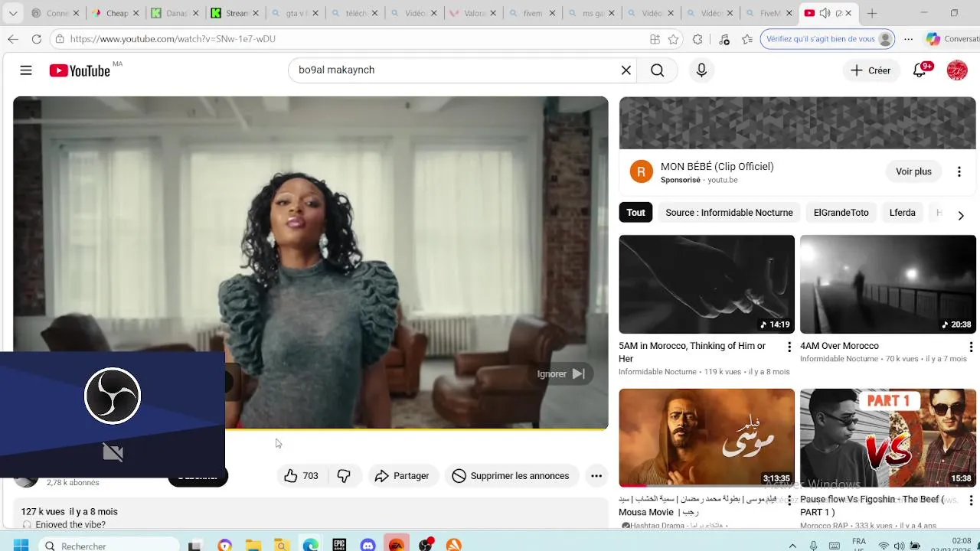Screen dimensions: 980x551
Task: Select the ElGrandeToto chip
Action: (841, 213)
